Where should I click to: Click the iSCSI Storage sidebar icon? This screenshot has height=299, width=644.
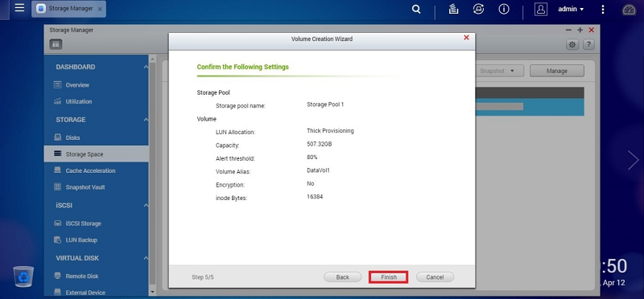(57, 223)
